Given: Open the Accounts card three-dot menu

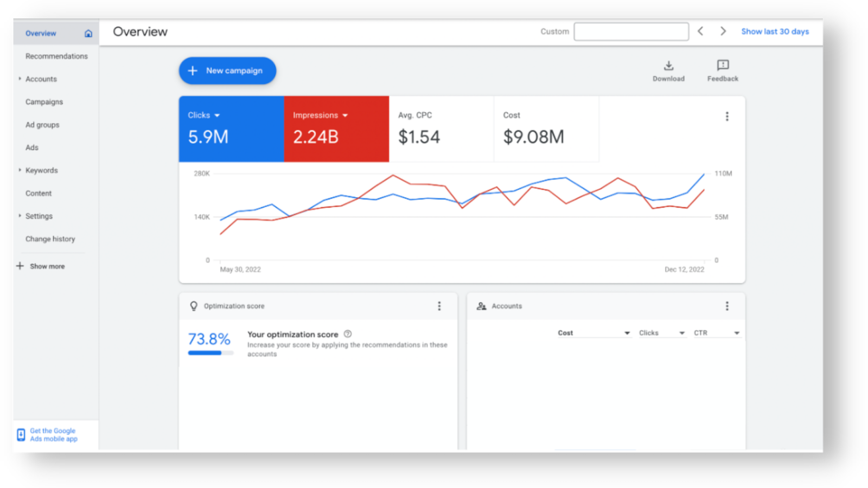Looking at the screenshot, I should click(x=727, y=306).
